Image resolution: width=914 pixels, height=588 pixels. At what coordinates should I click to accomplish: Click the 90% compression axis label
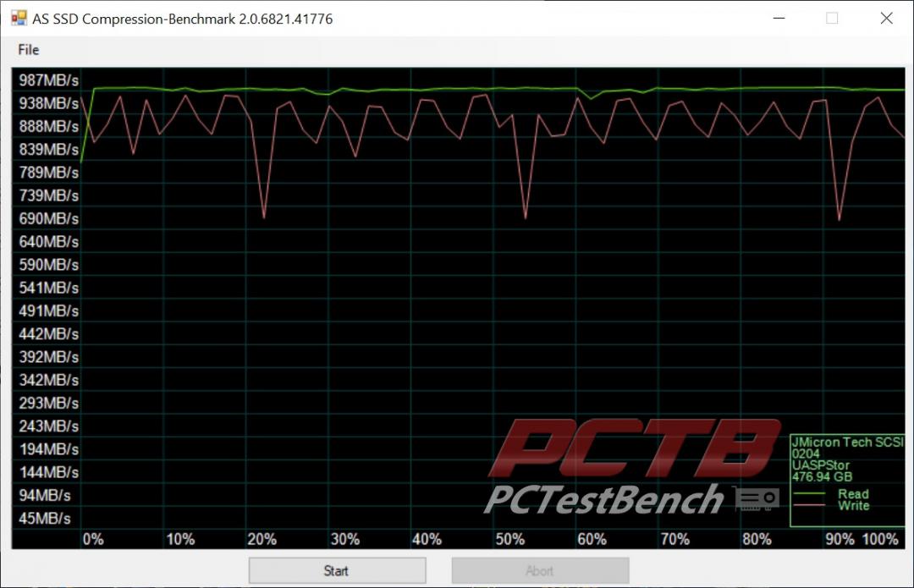pos(840,539)
